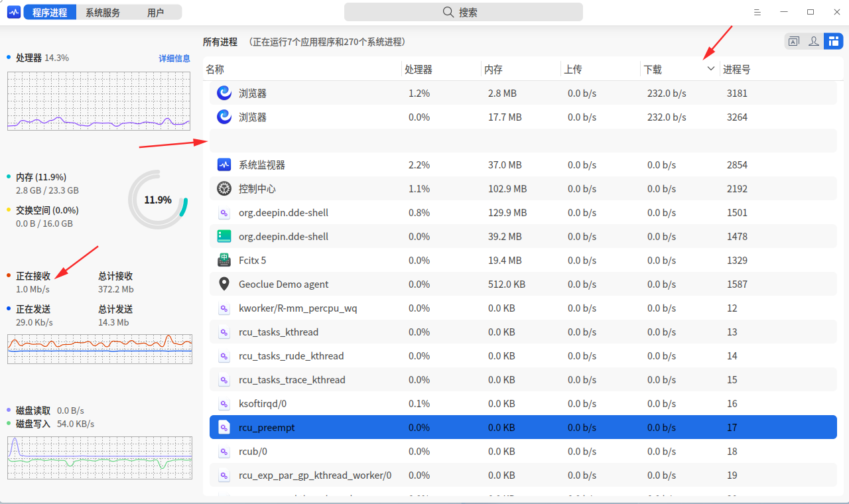Click the Fcitx 5 keyboard icon
This screenshot has height=504, width=849.
(x=224, y=260)
